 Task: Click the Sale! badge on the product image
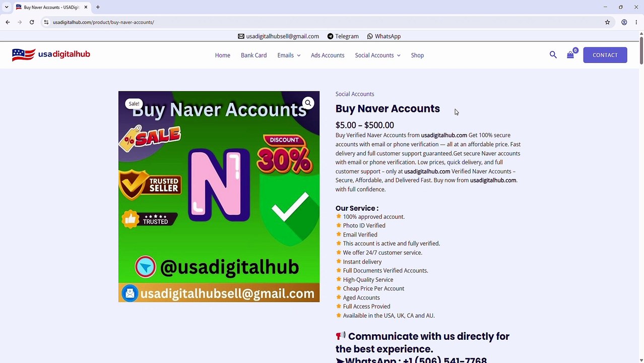tap(134, 104)
